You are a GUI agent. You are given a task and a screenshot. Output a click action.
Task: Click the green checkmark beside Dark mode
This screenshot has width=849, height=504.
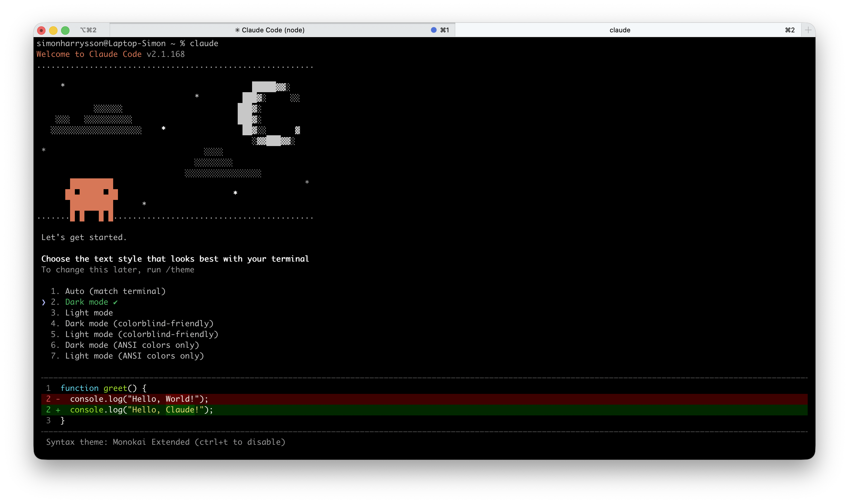(x=116, y=302)
